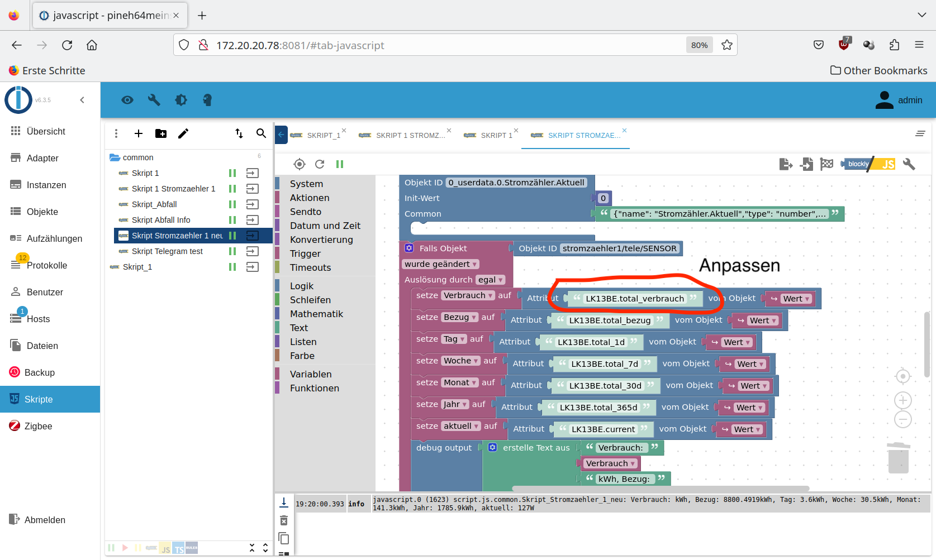Pause Skript 1 Stromzaehler 1
This screenshot has width=936, height=560.
pyautogui.click(x=232, y=189)
